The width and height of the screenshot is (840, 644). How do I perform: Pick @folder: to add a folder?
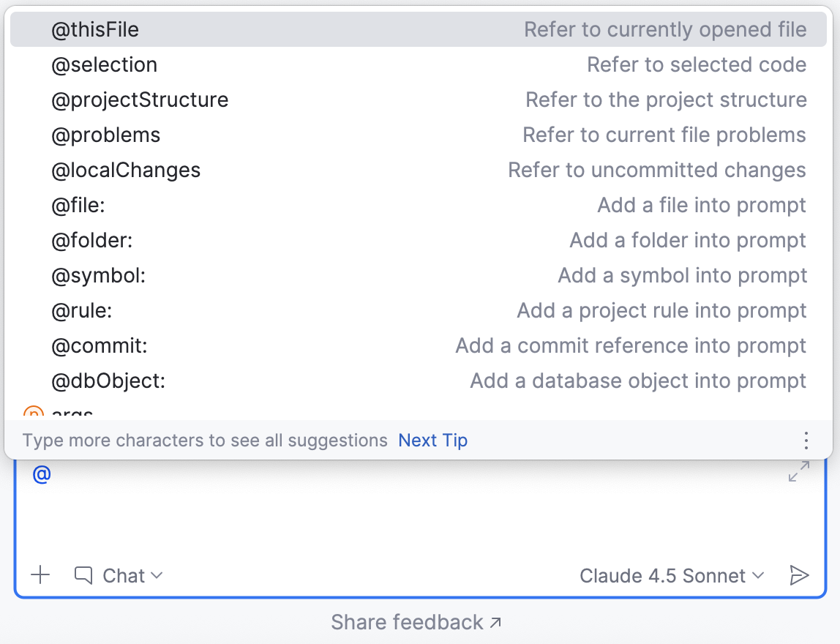pos(91,241)
